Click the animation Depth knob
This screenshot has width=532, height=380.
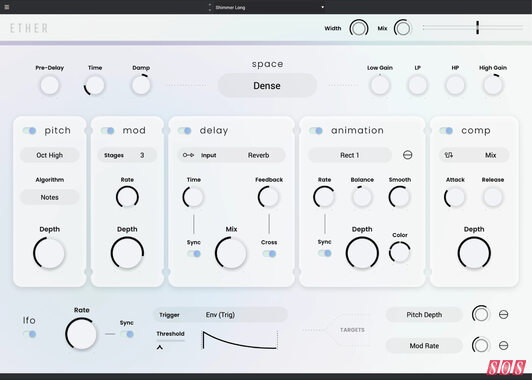(x=362, y=253)
